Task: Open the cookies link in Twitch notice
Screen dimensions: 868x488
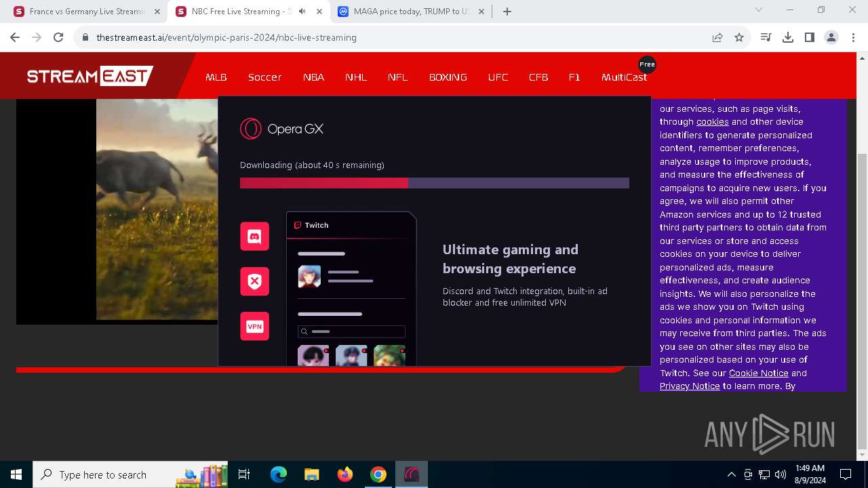Action: (712, 122)
